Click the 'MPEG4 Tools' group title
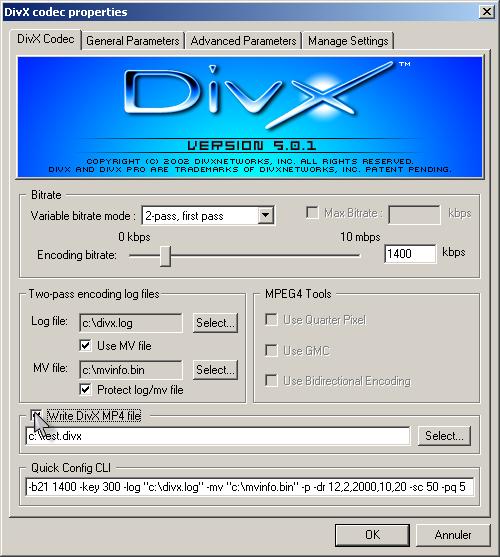Viewport: 500px width, 557px height. pos(298,294)
